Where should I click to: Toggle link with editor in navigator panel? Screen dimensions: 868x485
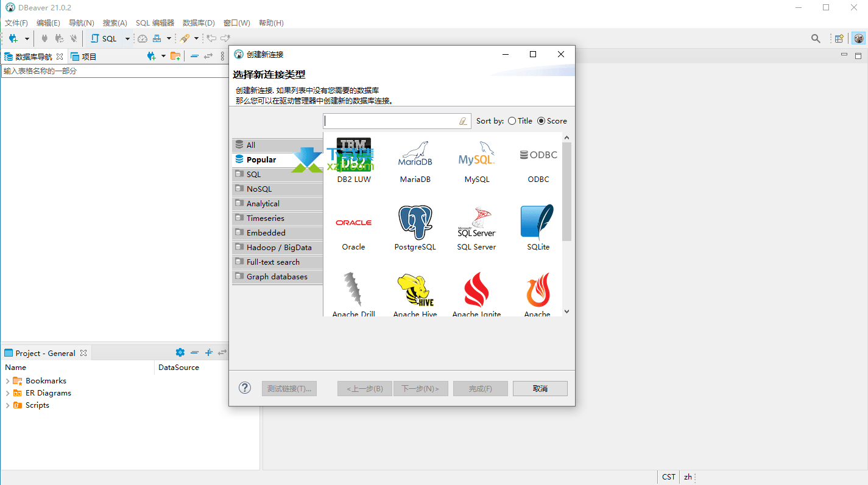pyautogui.click(x=208, y=56)
